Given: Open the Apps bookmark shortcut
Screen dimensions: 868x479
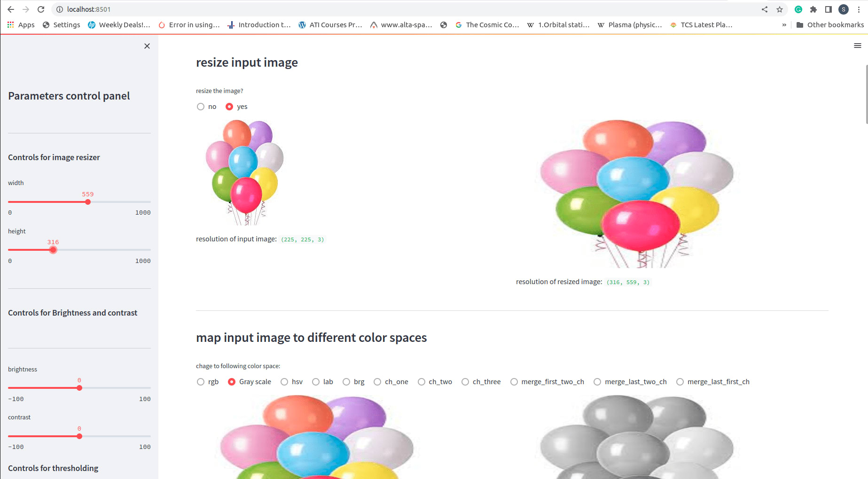Looking at the screenshot, I should coord(21,25).
